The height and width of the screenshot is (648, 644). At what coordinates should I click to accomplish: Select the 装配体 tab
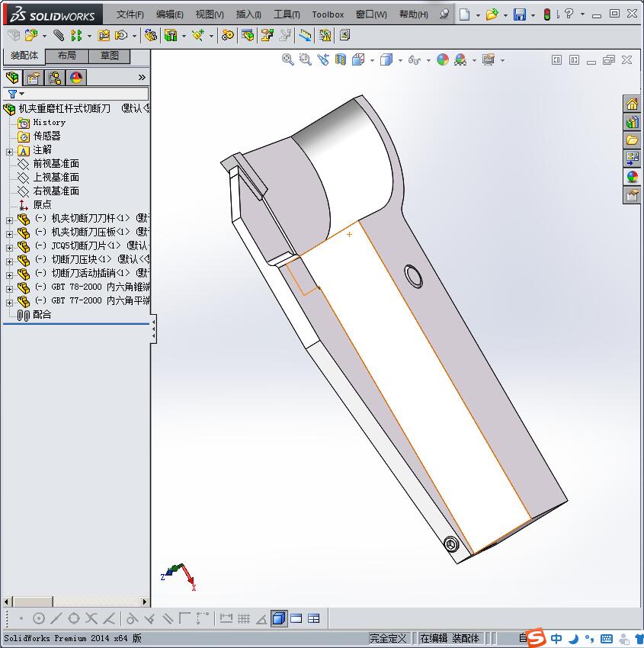24,56
